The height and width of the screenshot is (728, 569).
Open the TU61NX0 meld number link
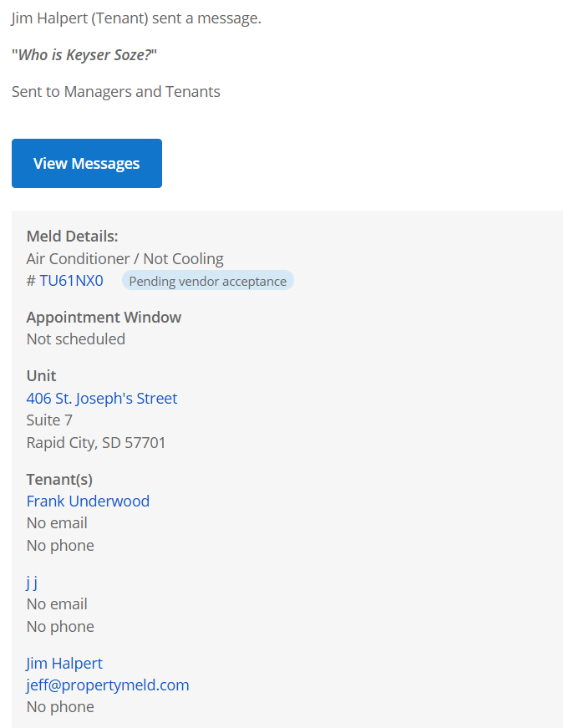(x=71, y=281)
